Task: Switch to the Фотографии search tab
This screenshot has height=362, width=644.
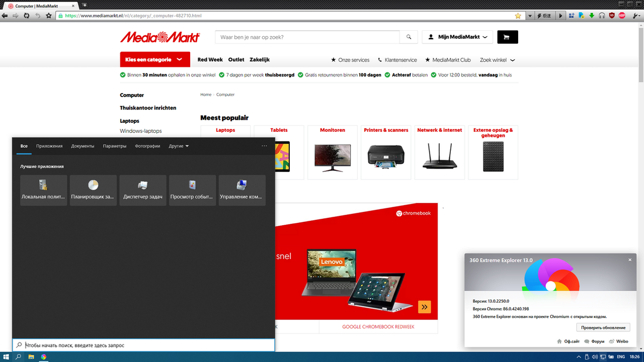Action: [147, 146]
